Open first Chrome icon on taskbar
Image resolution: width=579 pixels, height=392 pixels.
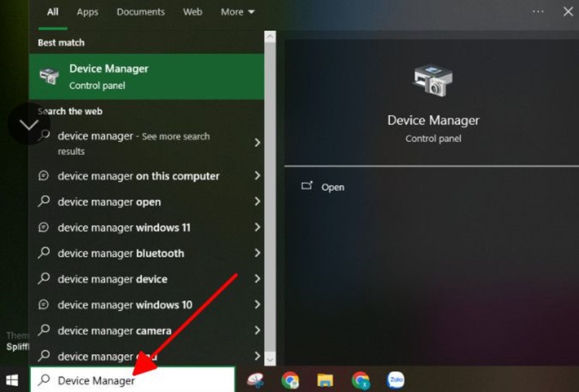(x=290, y=380)
